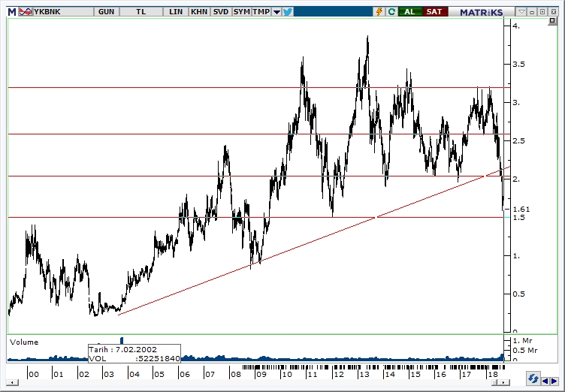Click the Tarih 7.02.2002 tooltip text
Viewport: 565px width, 392px height.
123,349
